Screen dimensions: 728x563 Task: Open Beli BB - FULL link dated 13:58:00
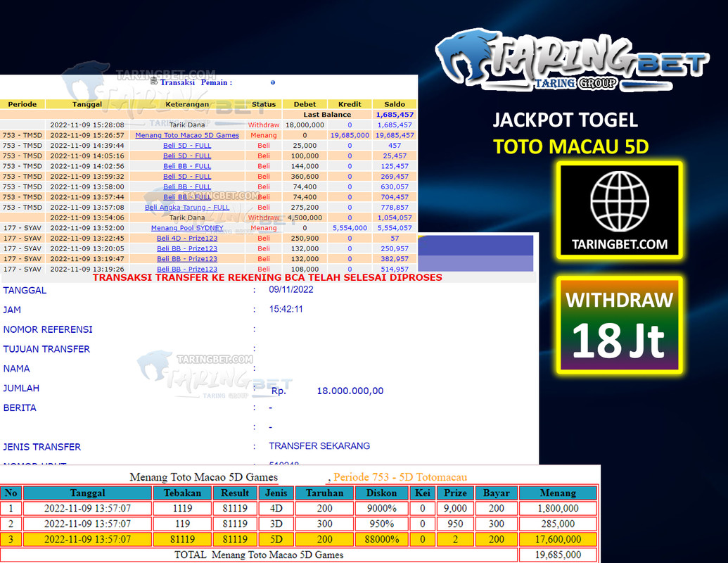pos(187,186)
